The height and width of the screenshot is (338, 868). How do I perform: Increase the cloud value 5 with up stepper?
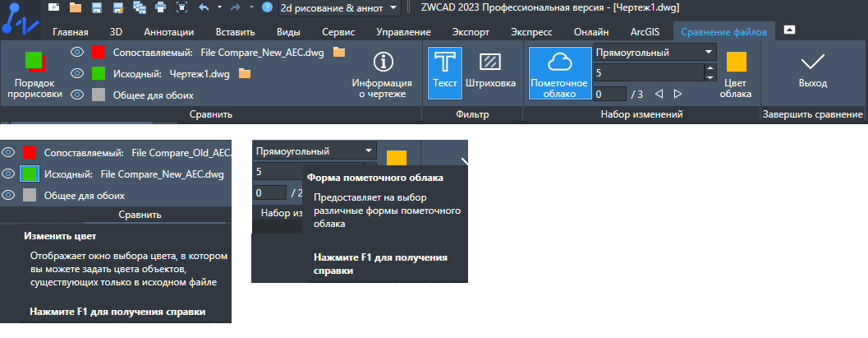(711, 68)
